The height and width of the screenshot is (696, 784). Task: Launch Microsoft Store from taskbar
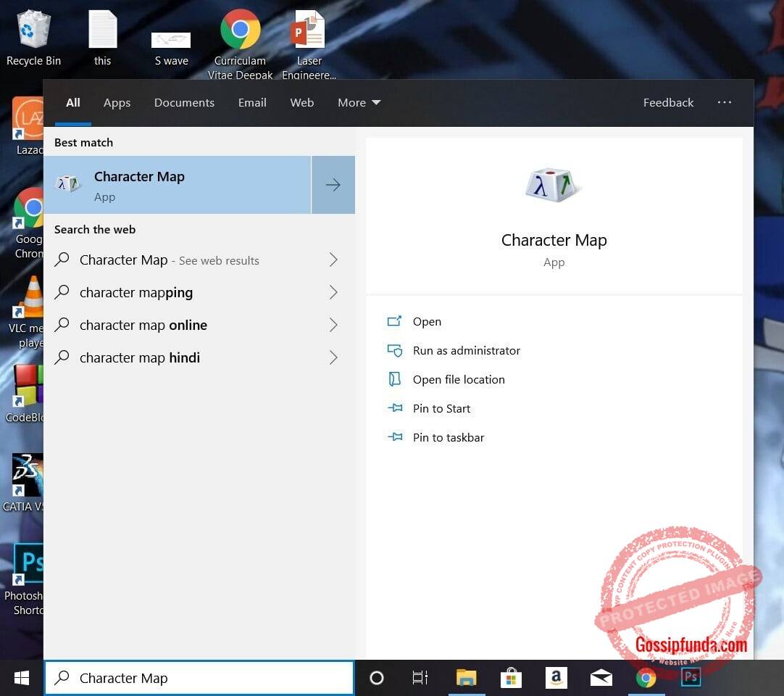[512, 678]
